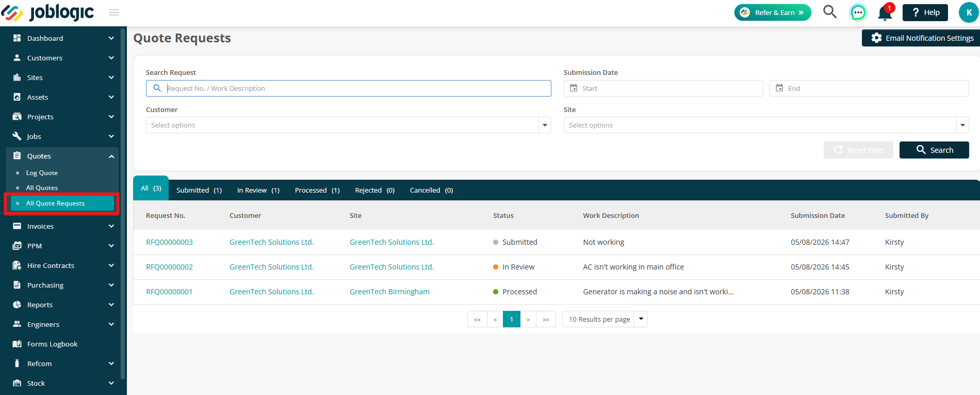Open request RFQ00000003 link

pyautogui.click(x=169, y=242)
